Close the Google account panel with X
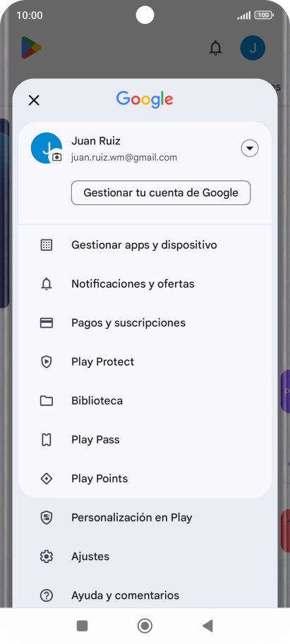 click(x=34, y=100)
